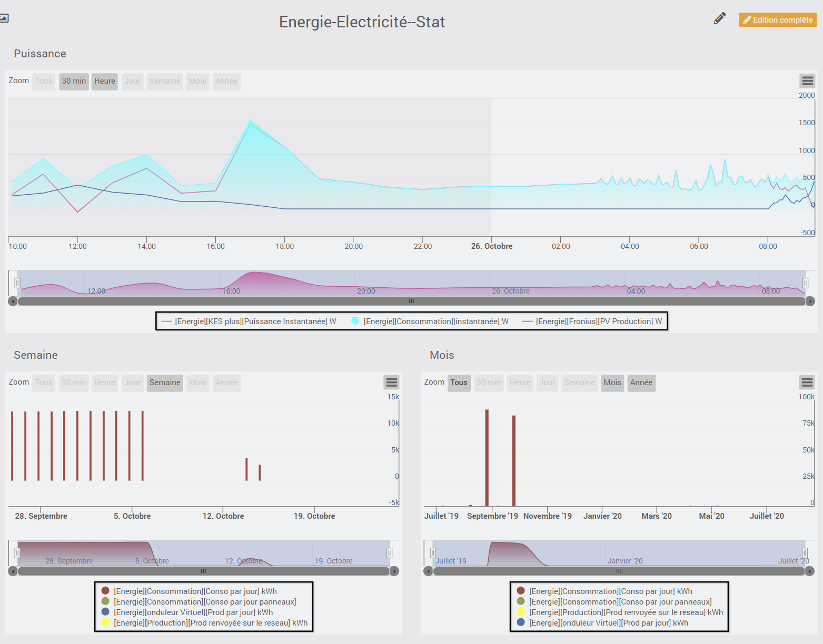The height and width of the screenshot is (644, 823).
Task: Toggle Consommation instantanée W series
Action: point(430,321)
